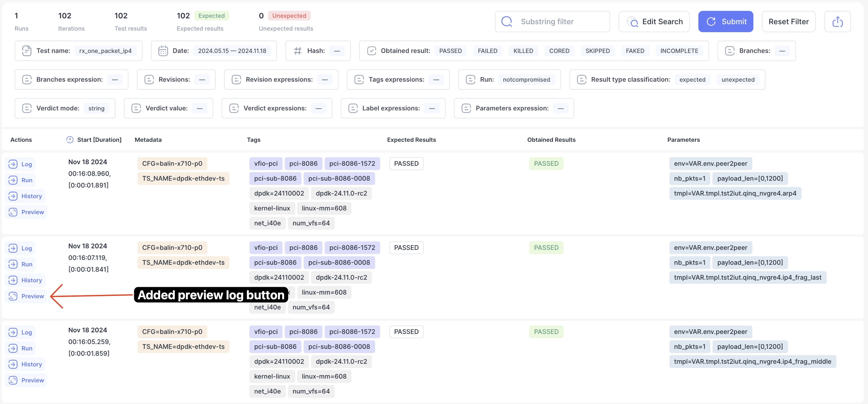Image resolution: width=868 pixels, height=404 pixels.
Task: Click the document icon next to Test name
Action: point(27,51)
